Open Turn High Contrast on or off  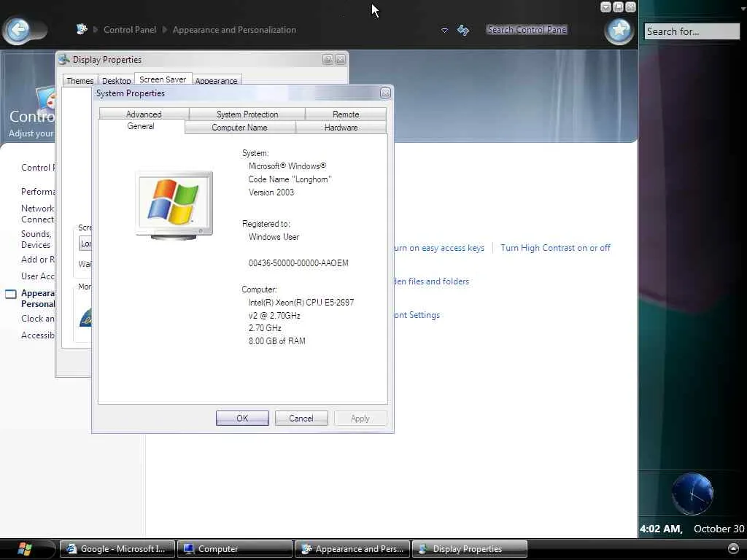point(555,248)
